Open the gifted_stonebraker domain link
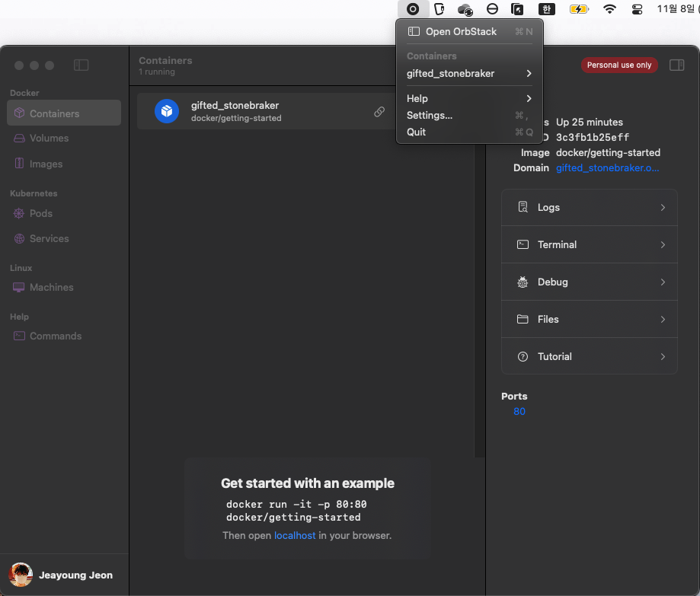This screenshot has height=596, width=700. pos(607,167)
